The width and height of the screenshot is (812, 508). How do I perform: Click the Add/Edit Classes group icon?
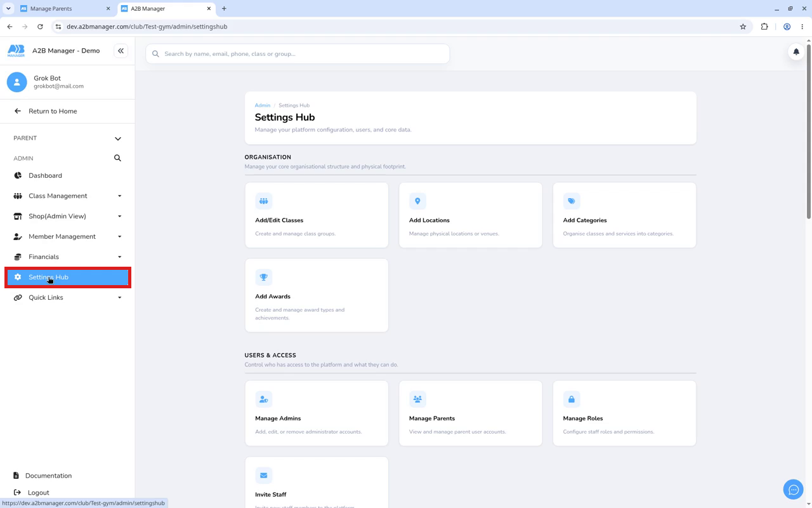pos(263,201)
